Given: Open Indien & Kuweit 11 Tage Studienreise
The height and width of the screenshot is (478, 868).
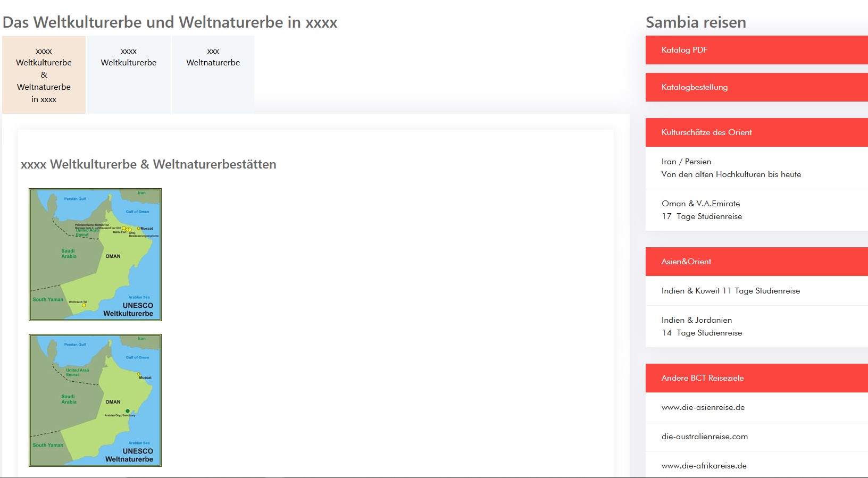Looking at the screenshot, I should [x=757, y=291].
